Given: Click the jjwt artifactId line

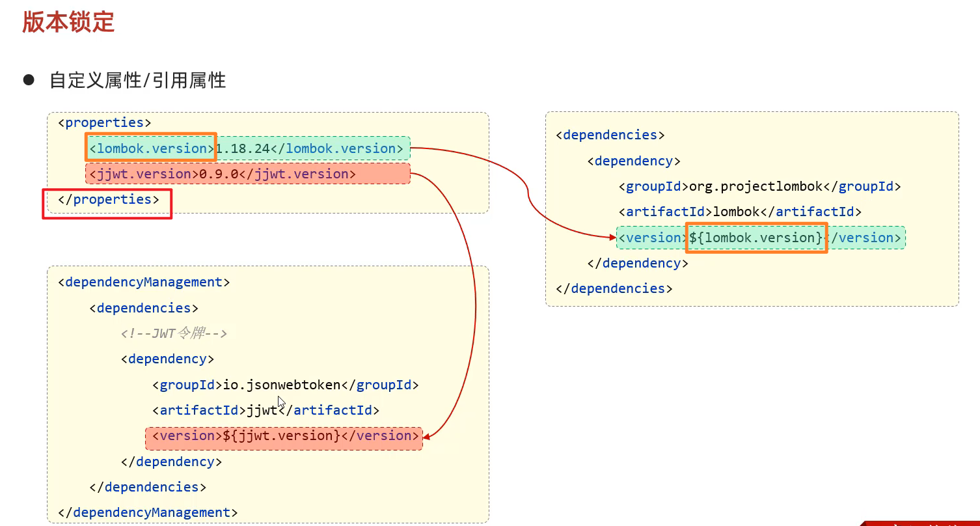Looking at the screenshot, I should coord(265,410).
